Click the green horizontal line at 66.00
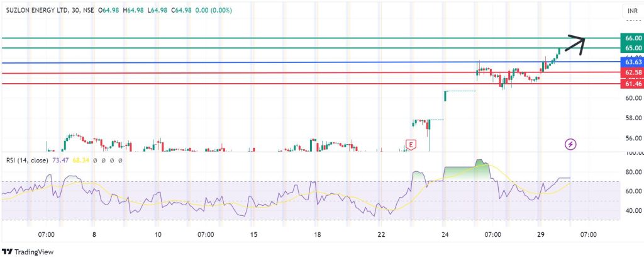Screen dimensions: 644x260 [x=311, y=38]
